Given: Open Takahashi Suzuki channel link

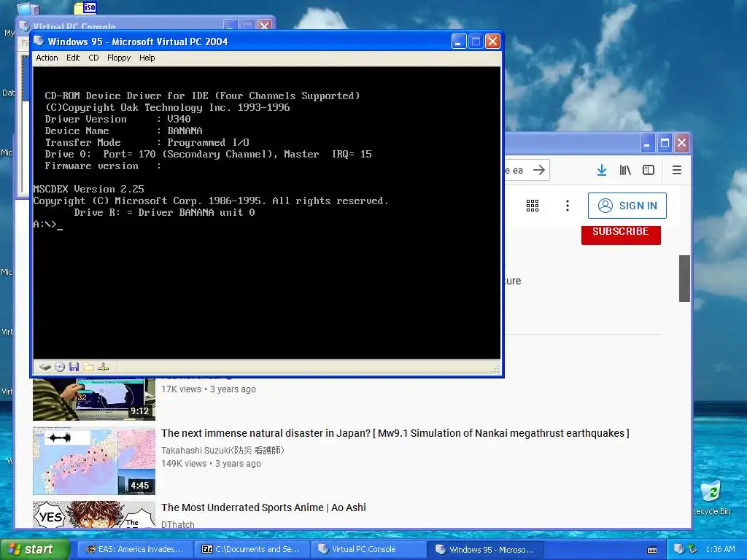Looking at the screenshot, I should (222, 450).
